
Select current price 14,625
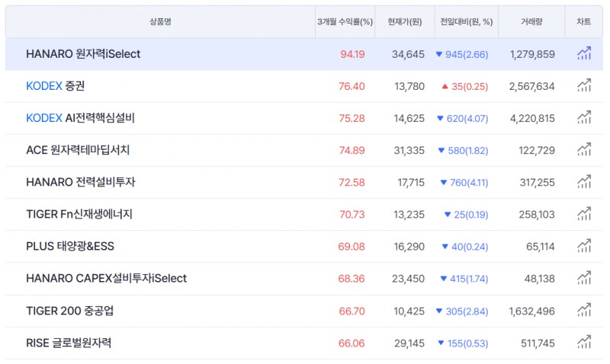click(409, 119)
